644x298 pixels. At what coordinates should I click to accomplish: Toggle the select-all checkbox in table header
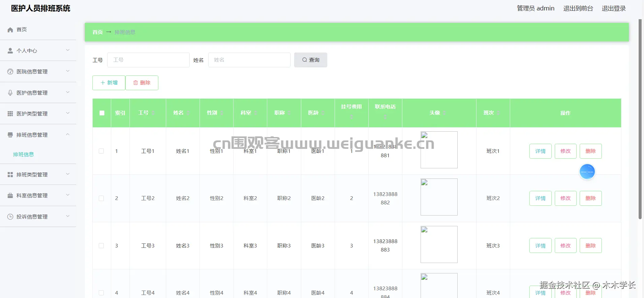click(102, 113)
